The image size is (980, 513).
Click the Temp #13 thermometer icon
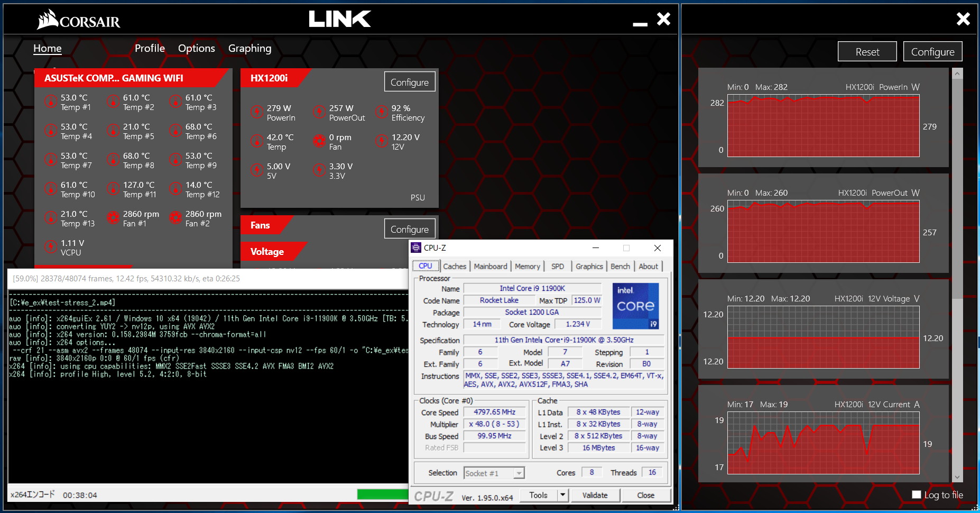tap(51, 217)
